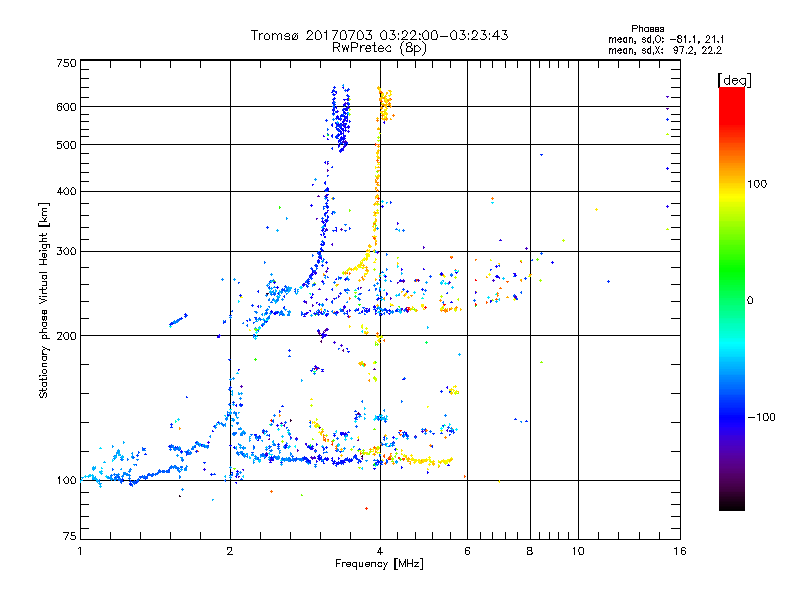Click the blue echo cluster near 600 km, 3.3 MHz
The image size is (800, 600).
click(339, 119)
